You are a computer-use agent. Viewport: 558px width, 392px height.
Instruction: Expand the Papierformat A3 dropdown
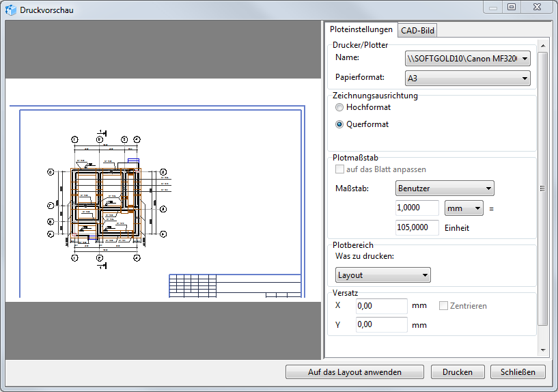click(x=466, y=79)
